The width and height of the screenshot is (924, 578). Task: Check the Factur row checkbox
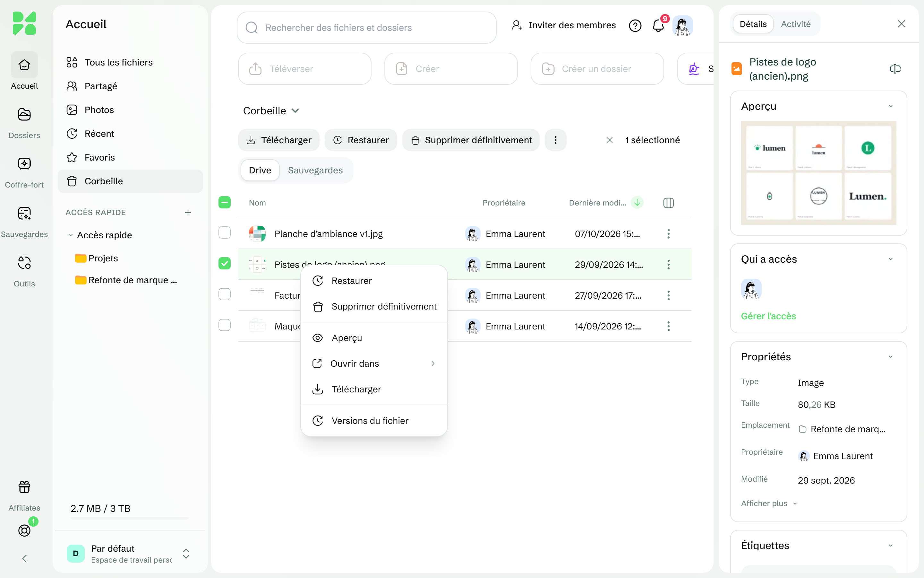coord(225,294)
